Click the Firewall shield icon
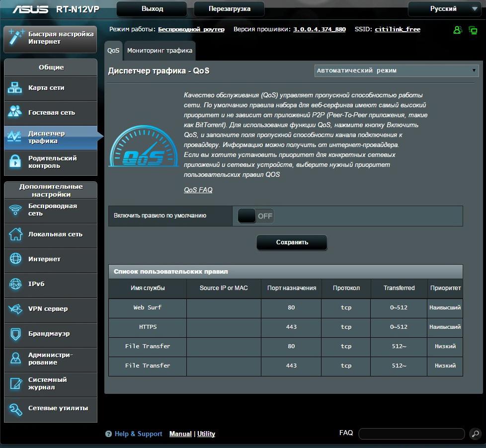Screen dimensions: 486x448 pyautogui.click(x=15, y=334)
